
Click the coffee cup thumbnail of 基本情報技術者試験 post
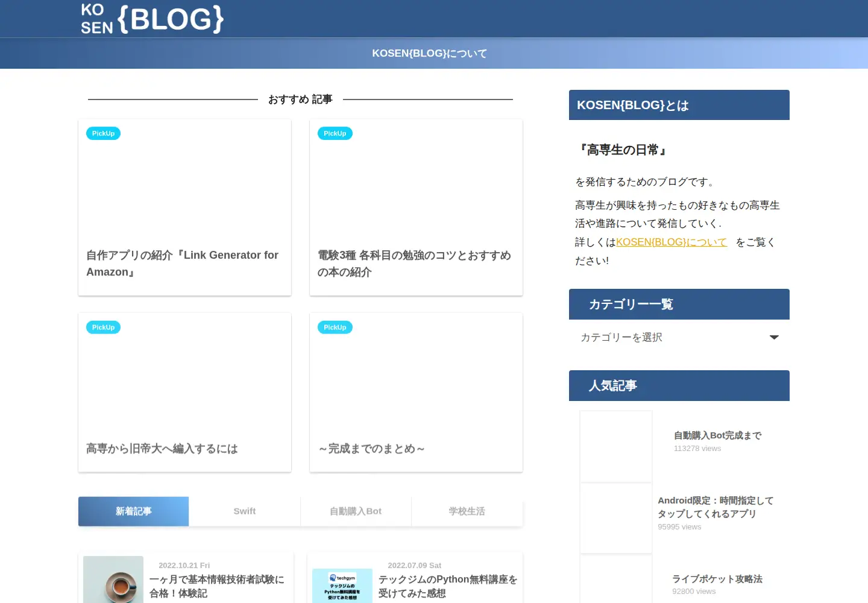tap(113, 579)
